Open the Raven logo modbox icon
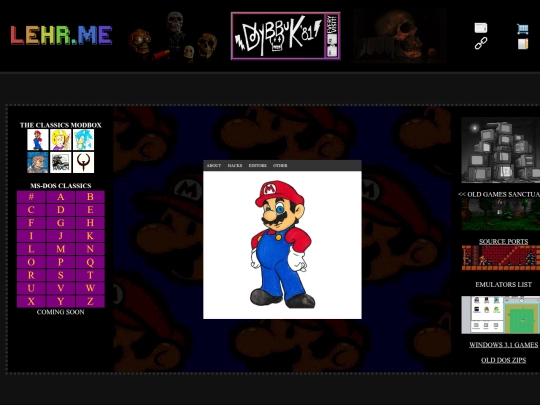 [x=61, y=162]
